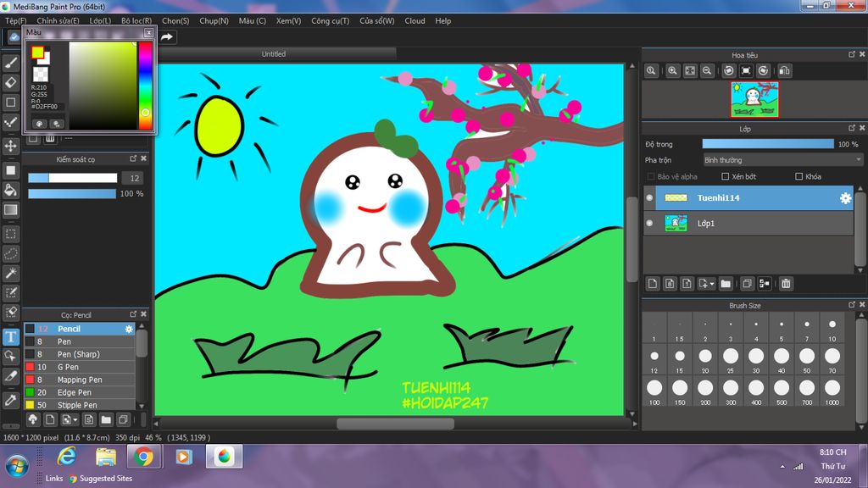Close the Màu color panel

tap(148, 33)
